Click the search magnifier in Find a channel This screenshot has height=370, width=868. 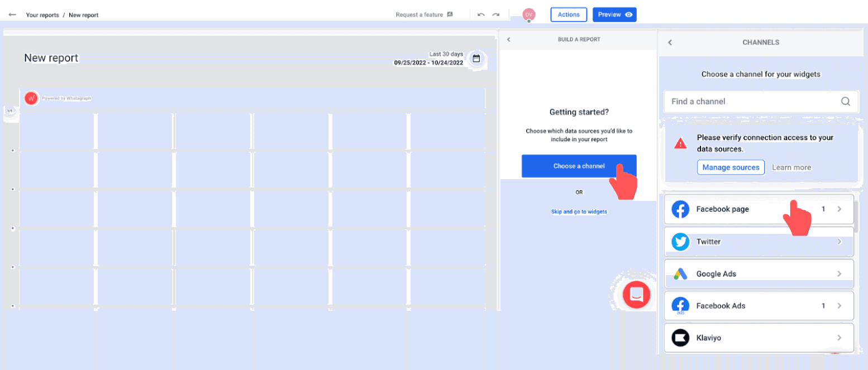click(845, 101)
